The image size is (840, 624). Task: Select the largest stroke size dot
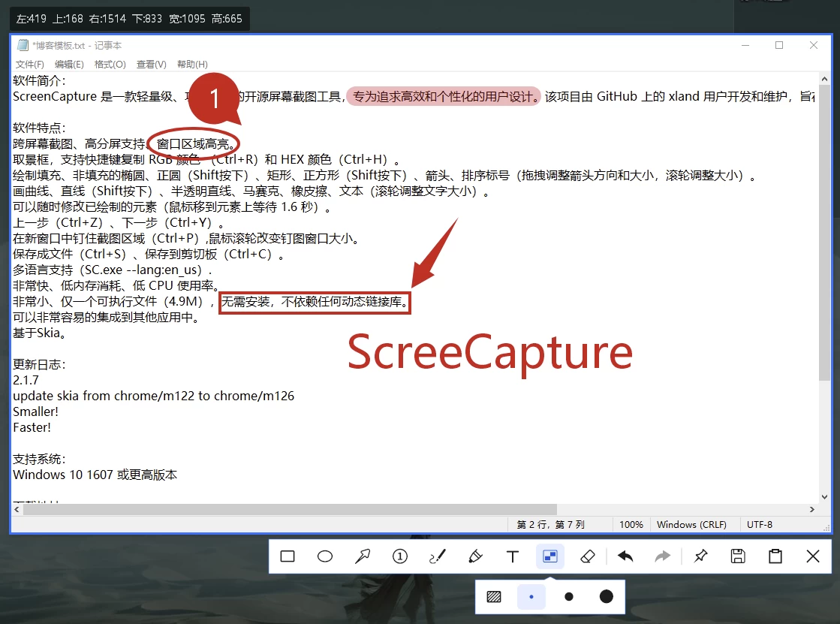point(607,597)
